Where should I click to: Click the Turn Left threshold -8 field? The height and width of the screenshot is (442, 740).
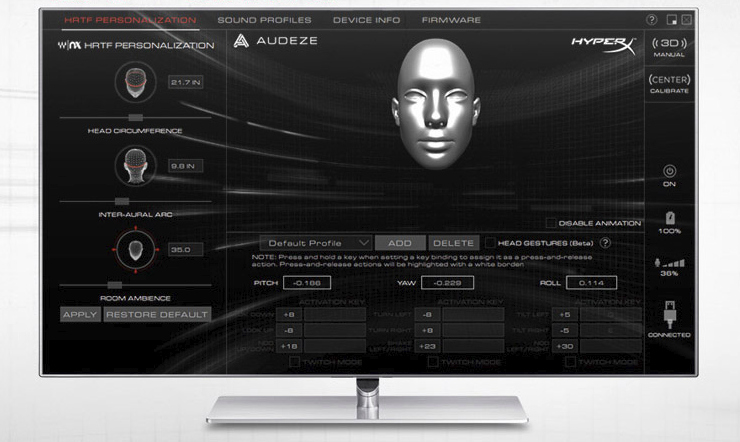click(427, 315)
